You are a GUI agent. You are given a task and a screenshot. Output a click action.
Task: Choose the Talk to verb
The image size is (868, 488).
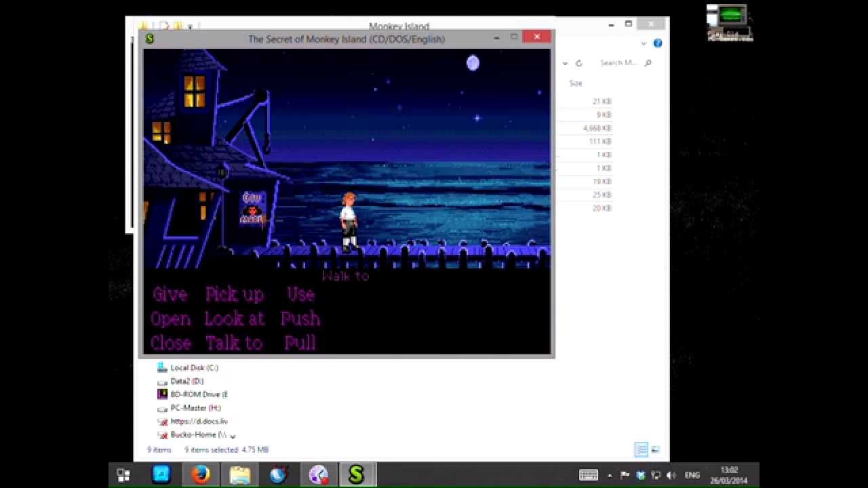(x=234, y=343)
